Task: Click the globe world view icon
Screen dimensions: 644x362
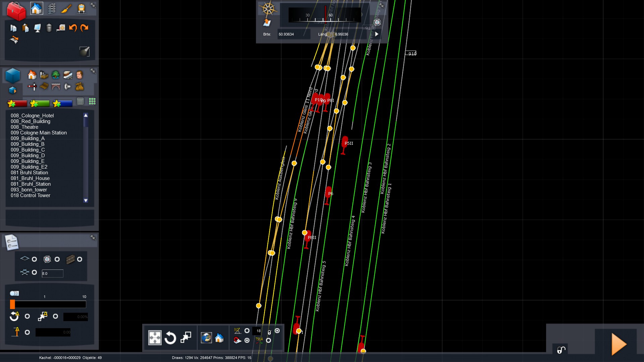Action: [x=206, y=338]
